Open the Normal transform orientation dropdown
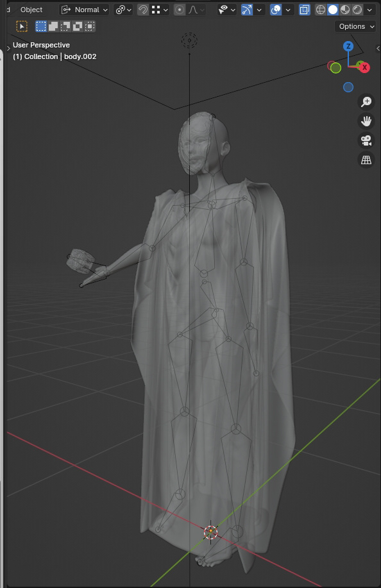381x588 pixels. click(85, 10)
